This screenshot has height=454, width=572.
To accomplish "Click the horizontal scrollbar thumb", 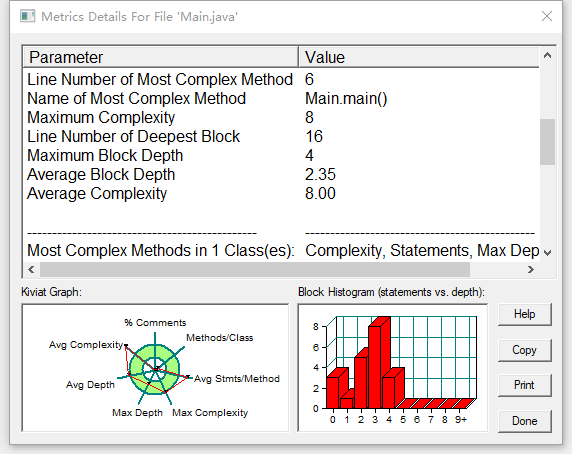I will 255,269.
